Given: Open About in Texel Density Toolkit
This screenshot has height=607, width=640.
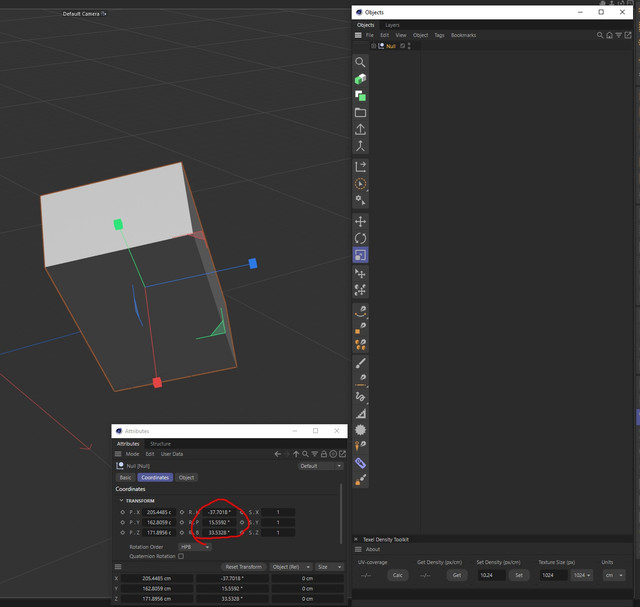Looking at the screenshot, I should [x=373, y=549].
